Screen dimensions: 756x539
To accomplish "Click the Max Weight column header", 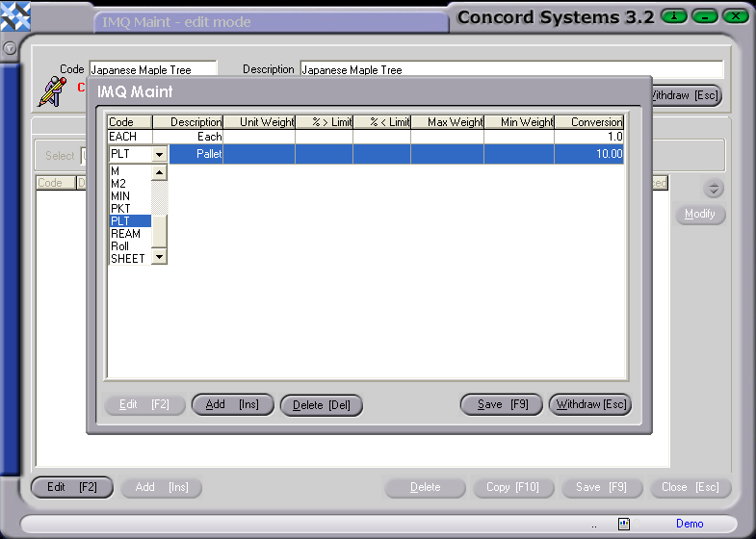I will point(448,122).
